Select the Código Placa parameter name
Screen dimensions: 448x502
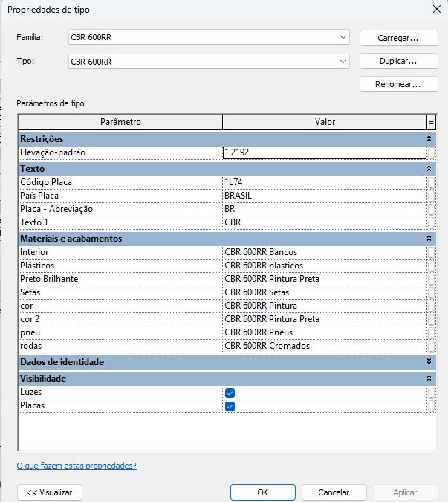click(x=120, y=182)
